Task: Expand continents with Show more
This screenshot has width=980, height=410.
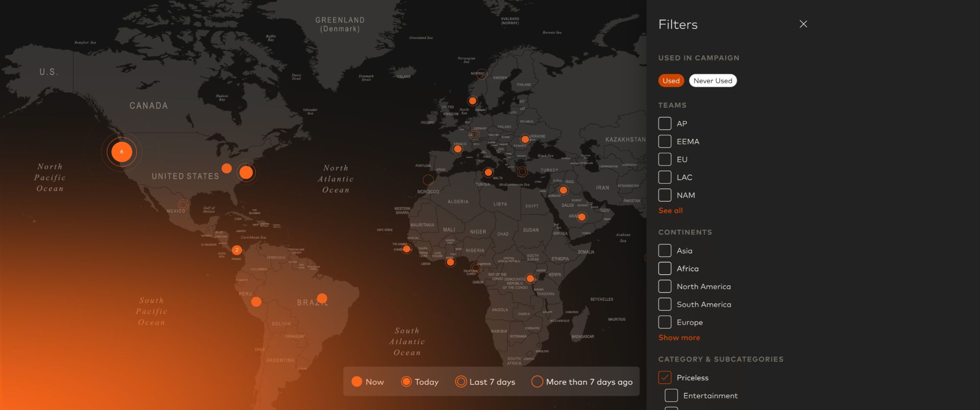Action: pyautogui.click(x=679, y=338)
